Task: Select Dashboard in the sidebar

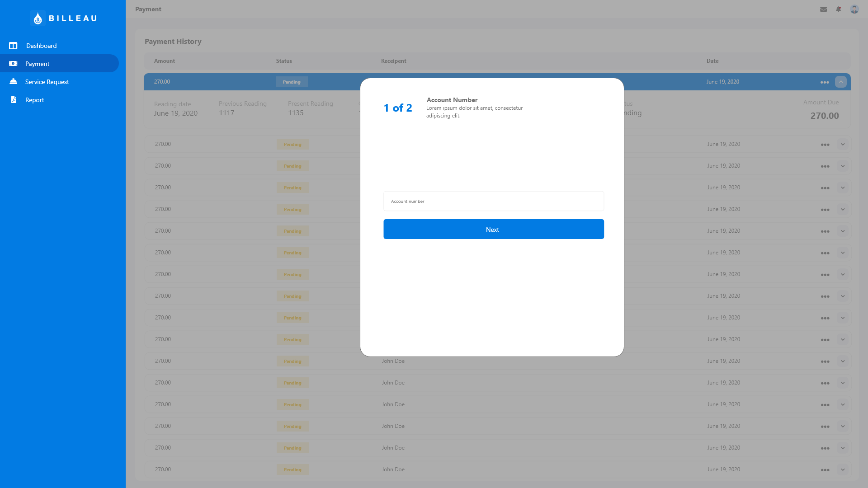Action: pyautogui.click(x=41, y=46)
